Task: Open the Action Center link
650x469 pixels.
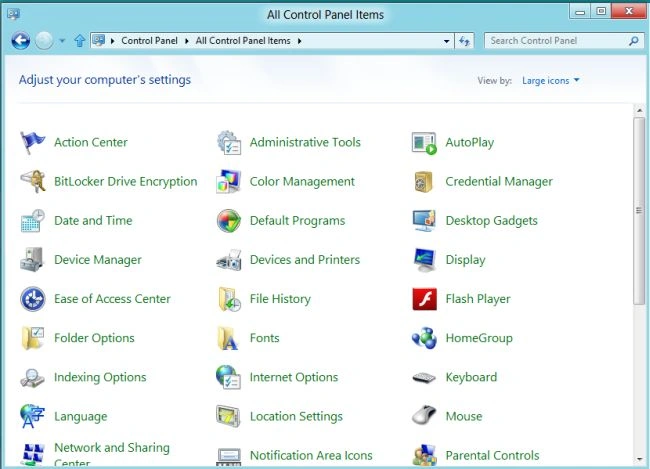Action: point(91,142)
